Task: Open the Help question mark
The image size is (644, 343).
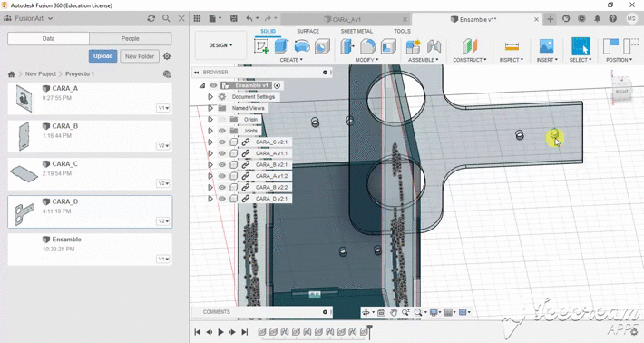Action: 613,18
